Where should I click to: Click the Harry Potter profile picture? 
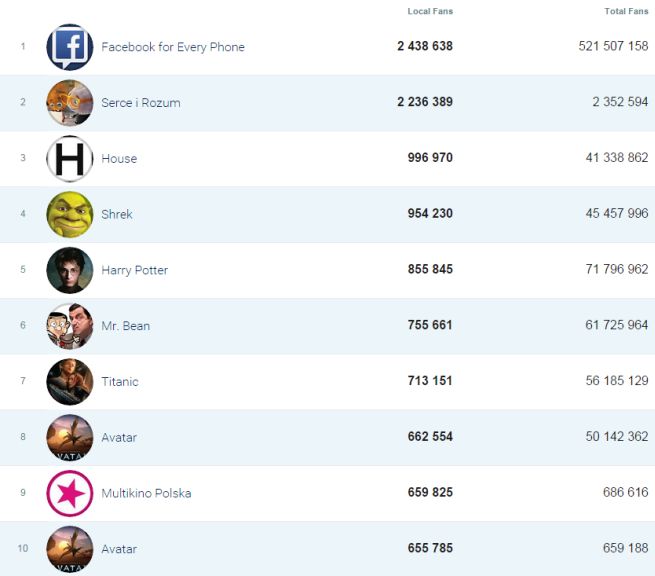[69, 270]
